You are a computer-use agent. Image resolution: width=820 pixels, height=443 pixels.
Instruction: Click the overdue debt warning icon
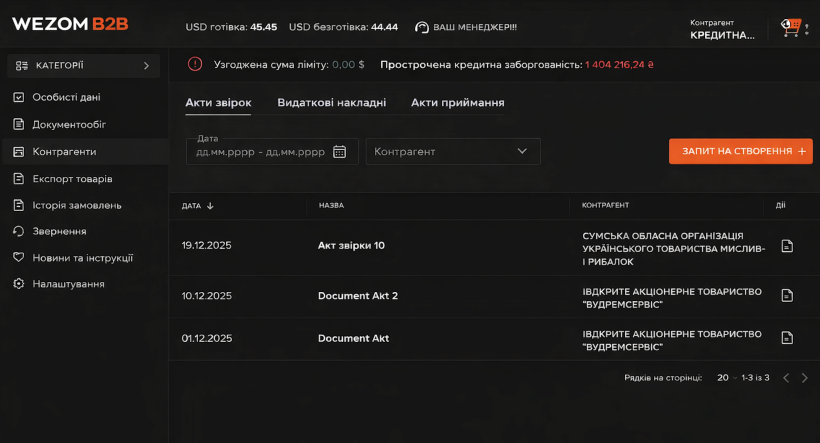pos(195,64)
